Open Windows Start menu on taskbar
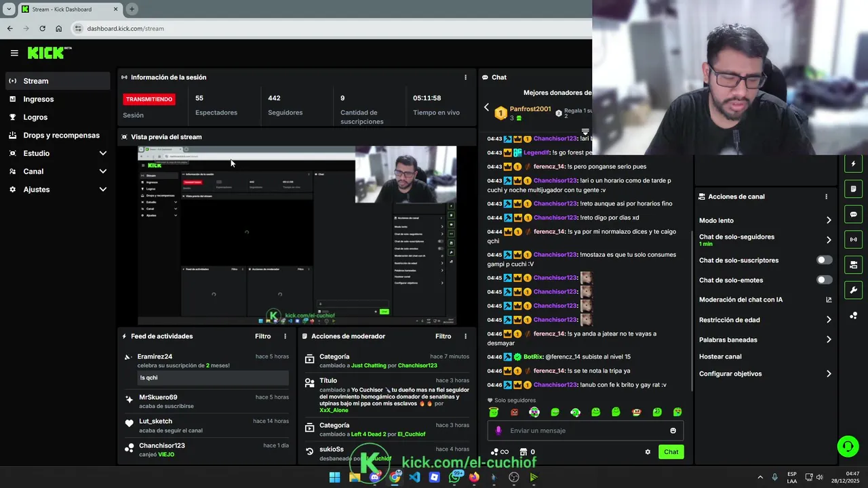Screen dimensions: 868x488 tap(334, 477)
